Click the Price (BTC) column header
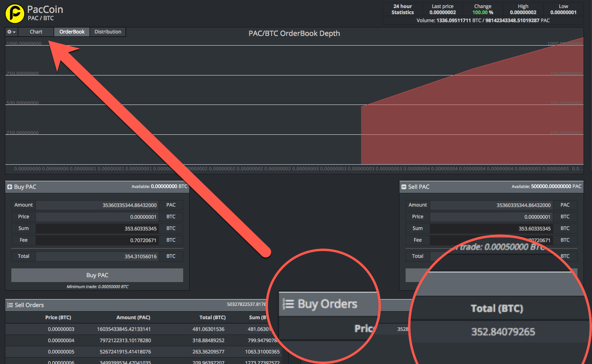The height and width of the screenshot is (364, 592). (58, 318)
